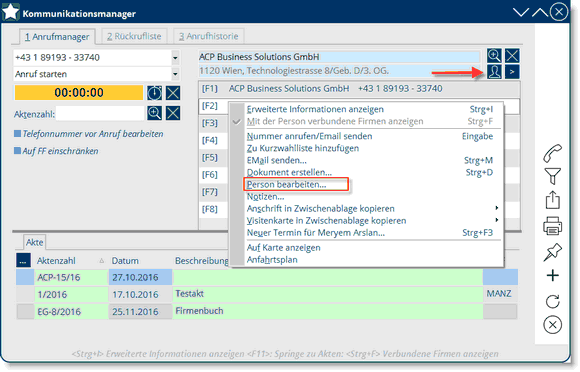
Task: Collapse window with down chevron in title bar
Action: pyautogui.click(x=521, y=13)
